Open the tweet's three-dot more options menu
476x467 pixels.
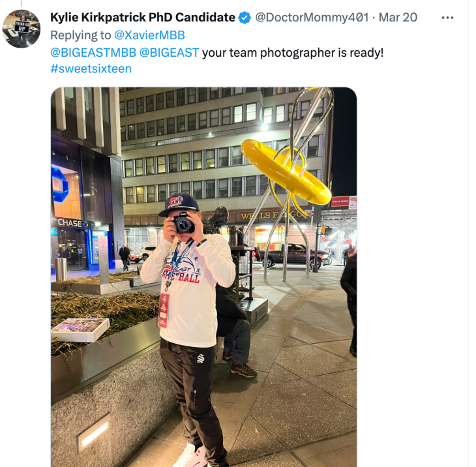[x=447, y=18]
